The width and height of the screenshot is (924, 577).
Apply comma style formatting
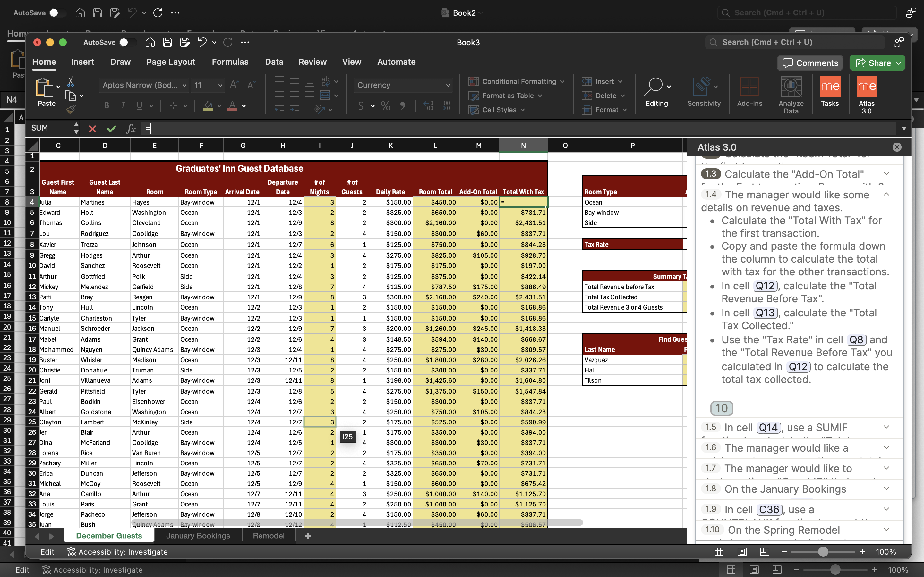click(404, 106)
